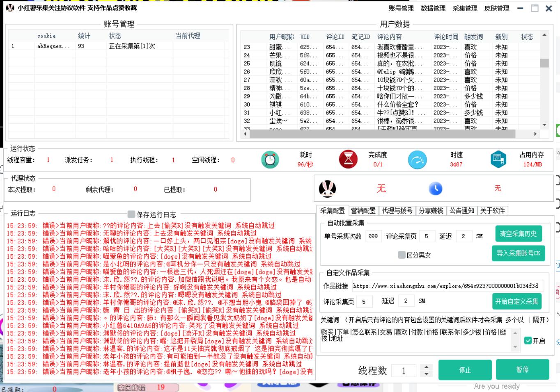Click the blue clock icon
This screenshot has height=392, width=560.
pos(435,189)
